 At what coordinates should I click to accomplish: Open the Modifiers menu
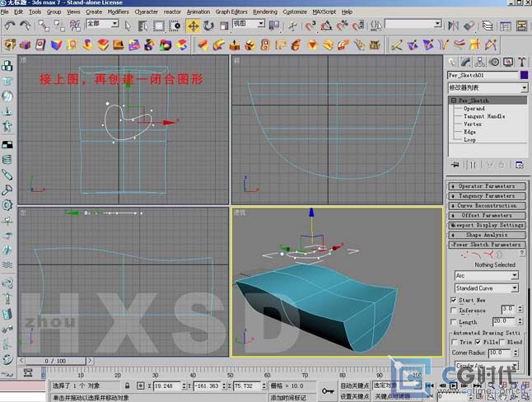tap(118, 12)
